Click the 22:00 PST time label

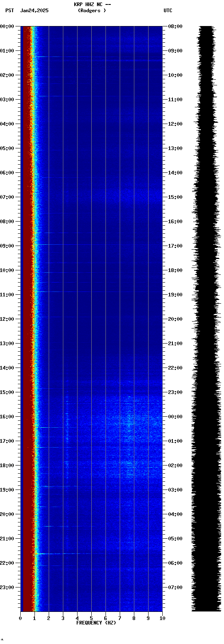pyautogui.click(x=7, y=563)
